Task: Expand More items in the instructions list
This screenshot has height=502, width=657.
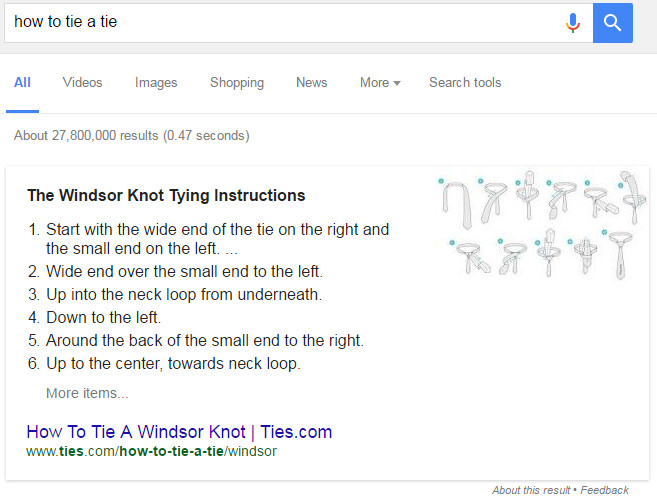Action: point(87,393)
